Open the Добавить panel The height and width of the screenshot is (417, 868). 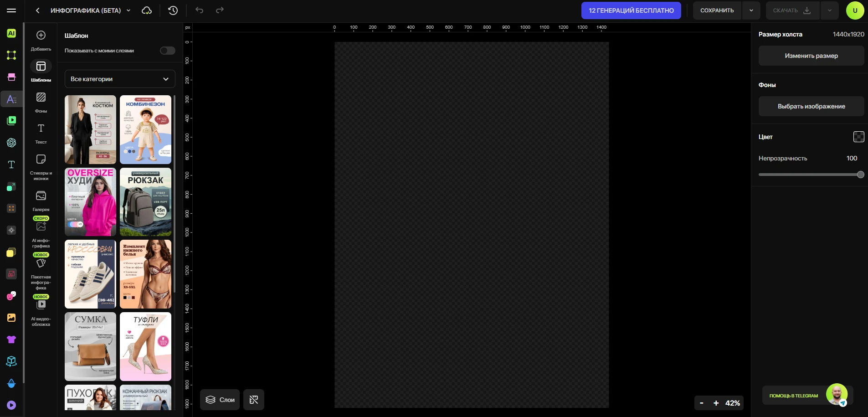pos(41,41)
